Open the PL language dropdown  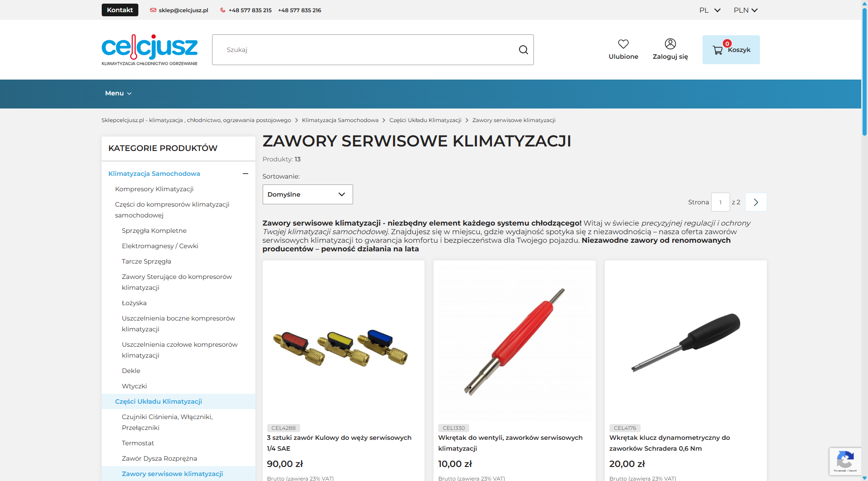(709, 10)
